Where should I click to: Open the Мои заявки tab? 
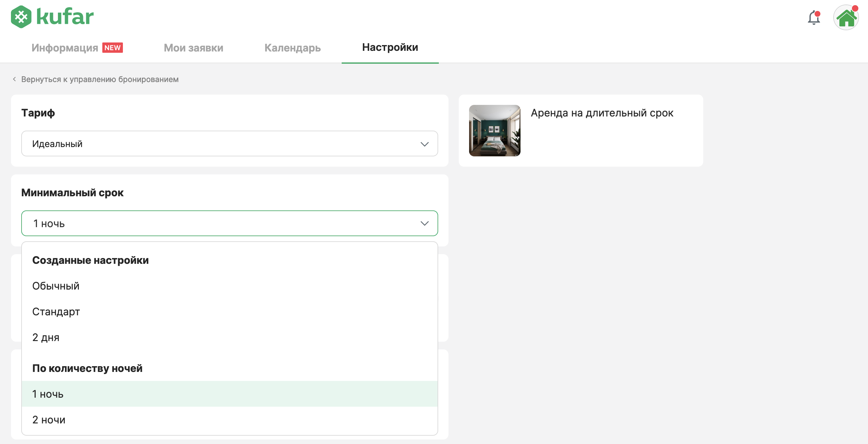(x=193, y=48)
